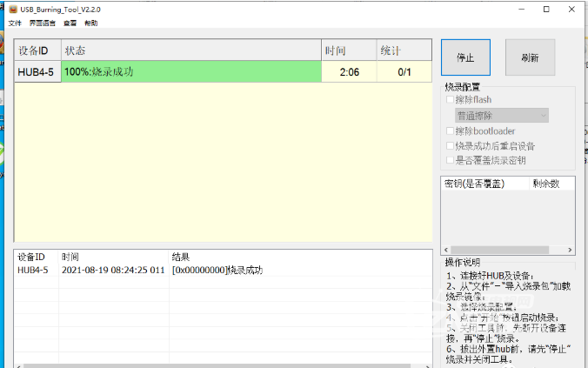Click the key list horizontal scrollbar thumb

tap(500, 250)
